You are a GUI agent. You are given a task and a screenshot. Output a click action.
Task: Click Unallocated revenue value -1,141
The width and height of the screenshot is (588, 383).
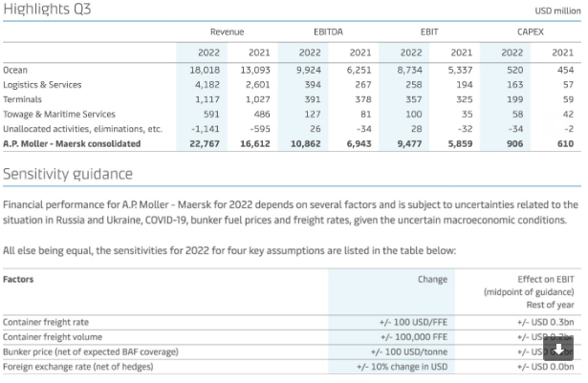point(206,129)
